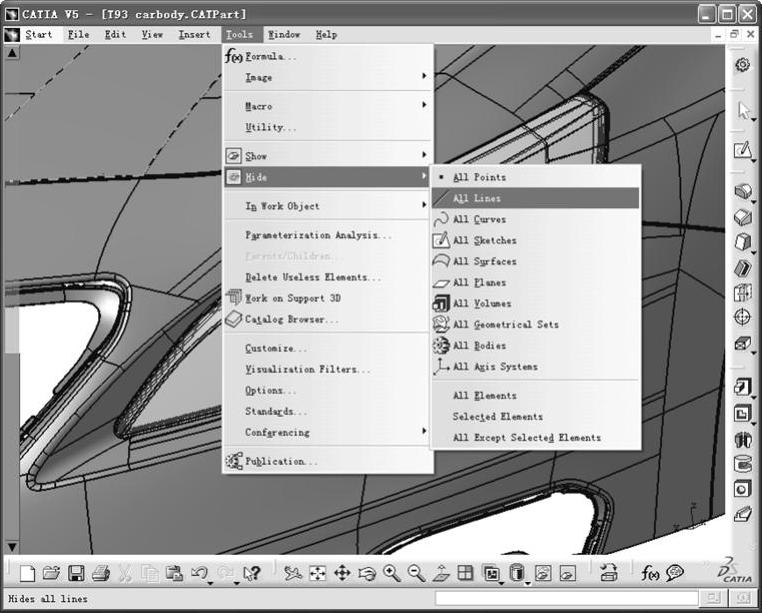Open the Edit menu
Screen dimensions: 762x613
115,35
